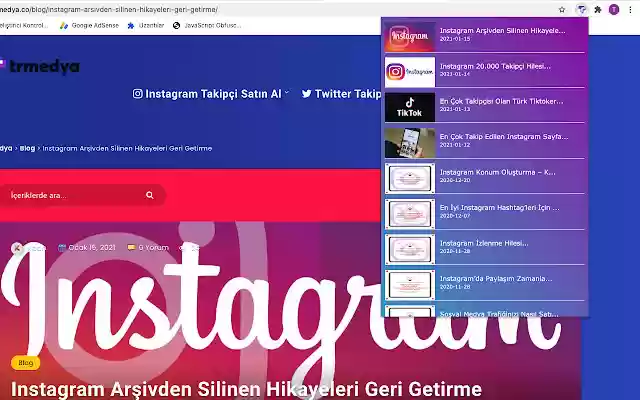This screenshot has height=400, width=640.
Task: Open the Chrome profile avatar
Action: click(x=614, y=9)
